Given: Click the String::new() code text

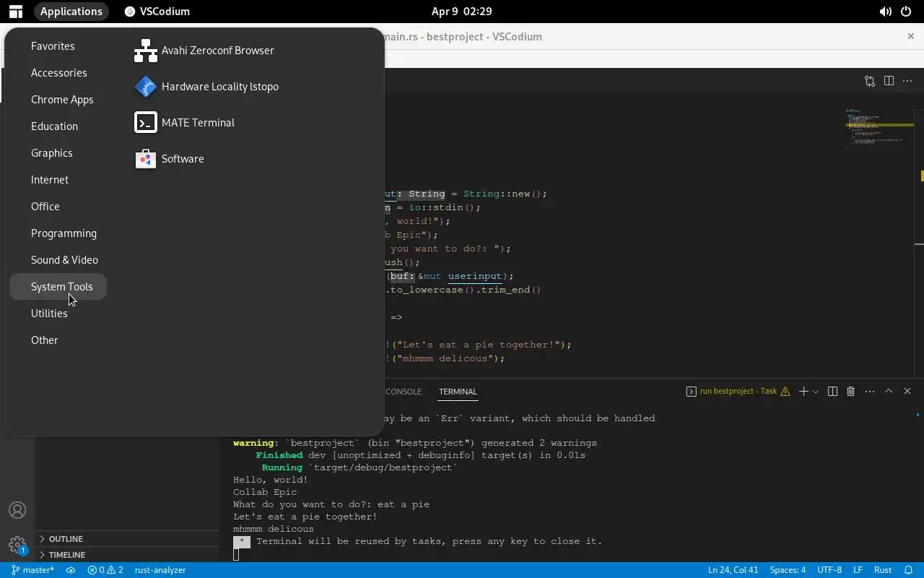Looking at the screenshot, I should click(502, 194).
